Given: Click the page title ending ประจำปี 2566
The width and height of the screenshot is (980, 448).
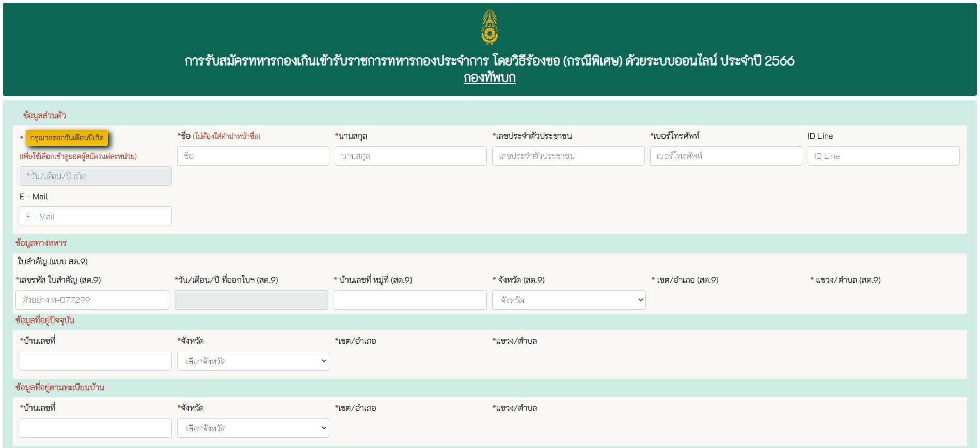Looking at the screenshot, I should [489, 61].
